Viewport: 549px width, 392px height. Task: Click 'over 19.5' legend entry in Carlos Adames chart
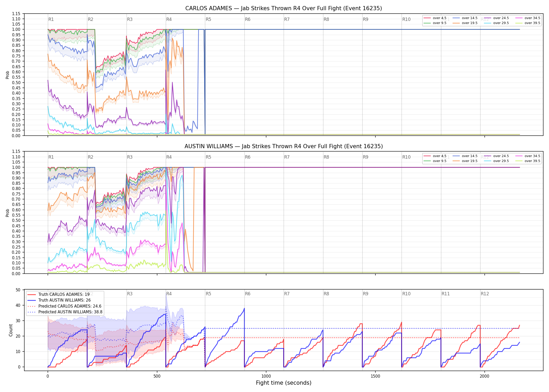[x=465, y=23]
